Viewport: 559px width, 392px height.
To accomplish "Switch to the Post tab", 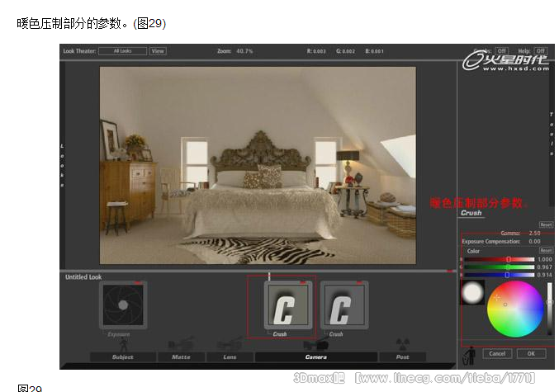I will 403,357.
